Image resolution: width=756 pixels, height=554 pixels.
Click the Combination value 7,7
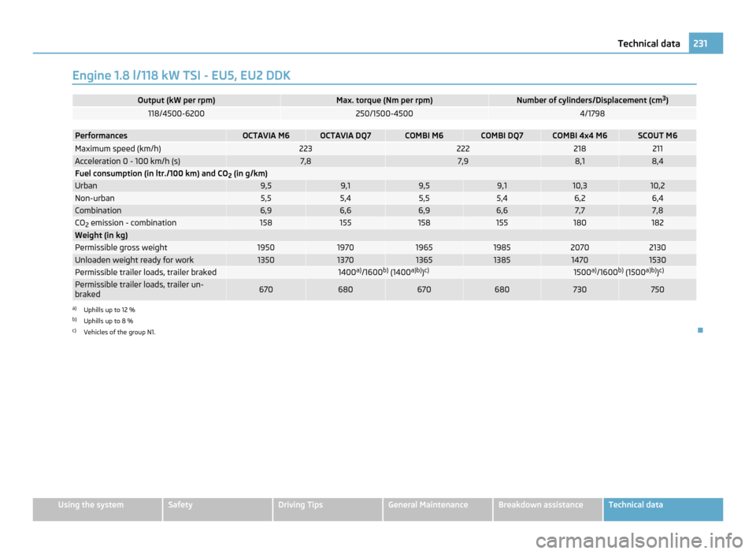coord(580,210)
